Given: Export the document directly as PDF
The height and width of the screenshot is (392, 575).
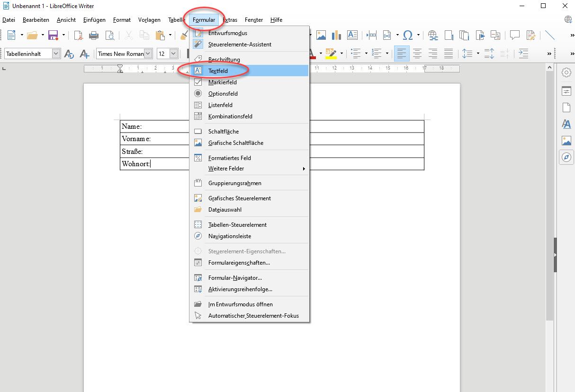Looking at the screenshot, I should tap(78, 35).
